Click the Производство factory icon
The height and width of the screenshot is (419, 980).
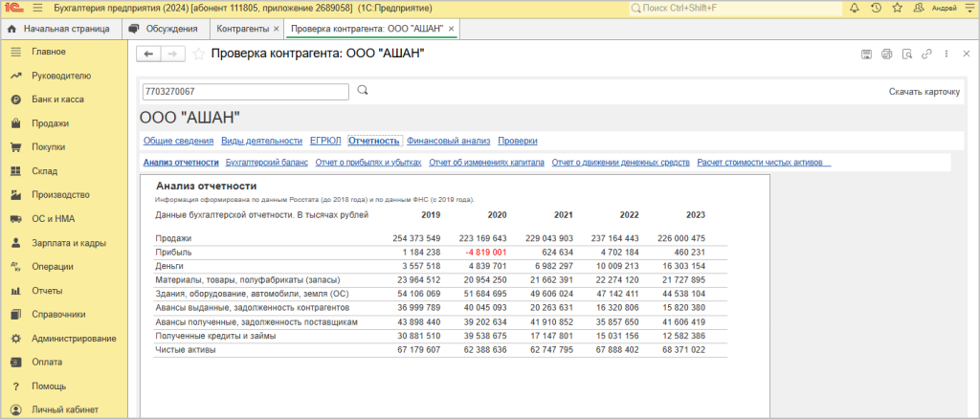[16, 195]
